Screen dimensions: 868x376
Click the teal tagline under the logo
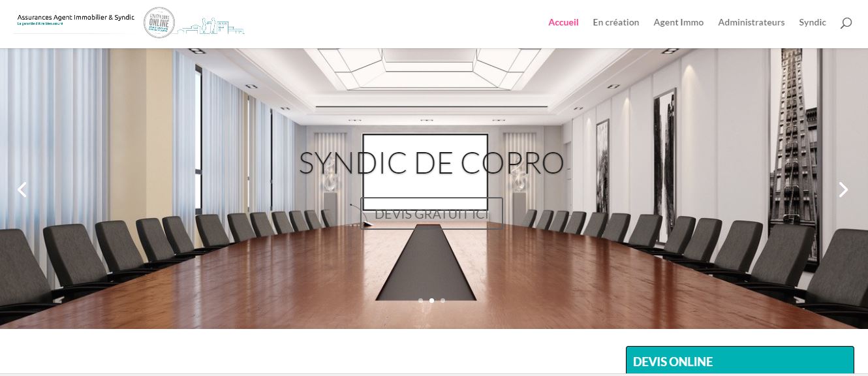point(40,23)
